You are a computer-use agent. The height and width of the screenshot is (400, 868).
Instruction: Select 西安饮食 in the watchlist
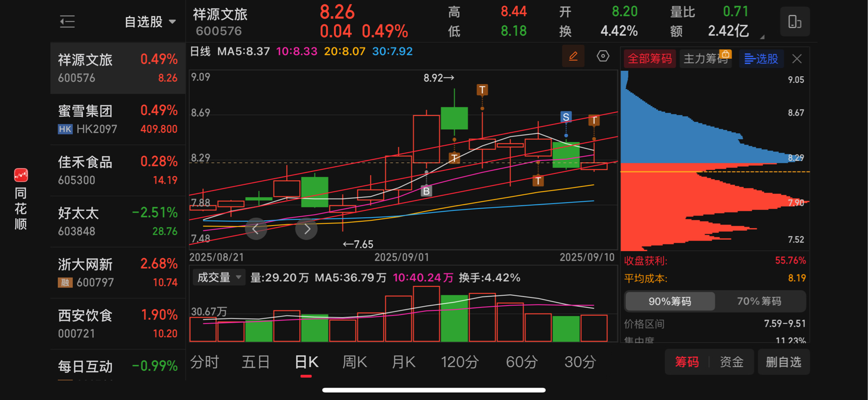pos(118,323)
